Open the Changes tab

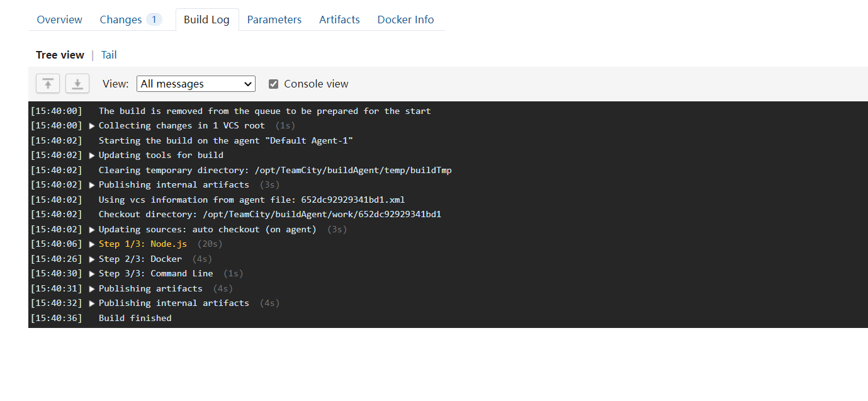[x=130, y=20]
